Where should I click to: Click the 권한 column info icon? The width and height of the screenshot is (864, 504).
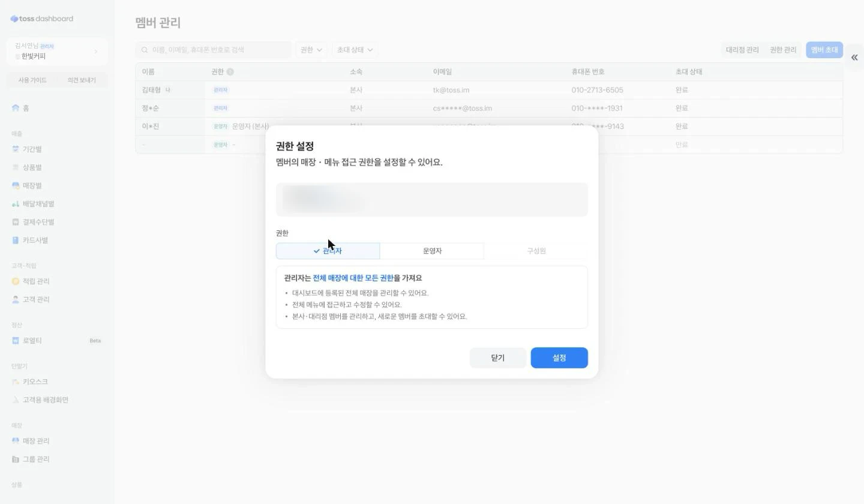coord(230,72)
